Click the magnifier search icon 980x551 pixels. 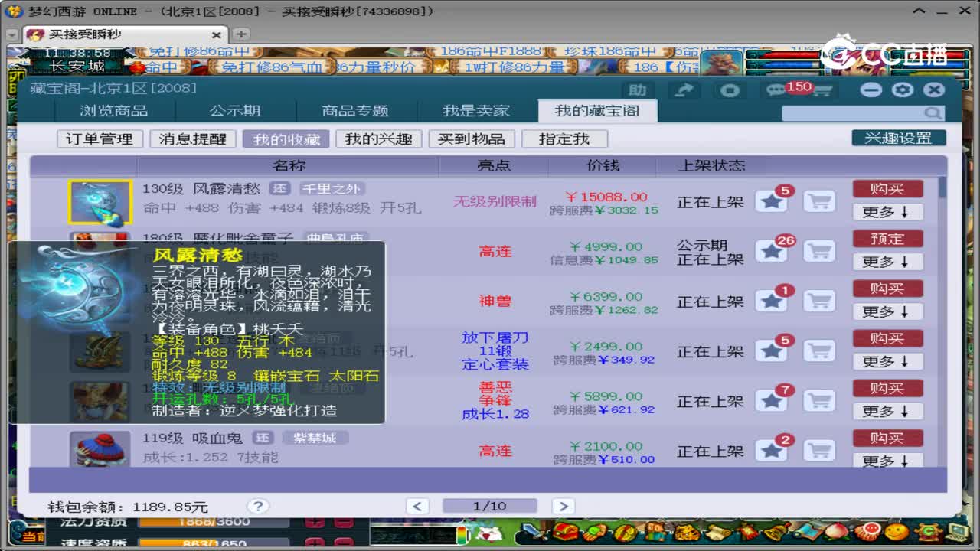coord(933,113)
